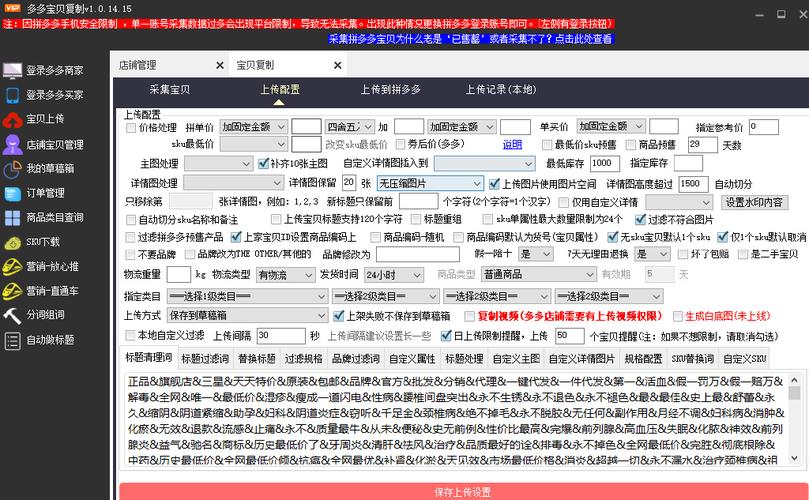Expand 物流类型 有物流 dropdown

point(285,275)
